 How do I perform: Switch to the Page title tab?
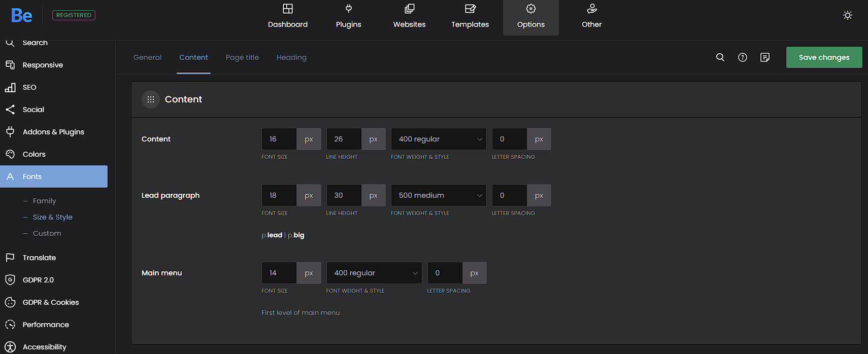[x=242, y=57]
